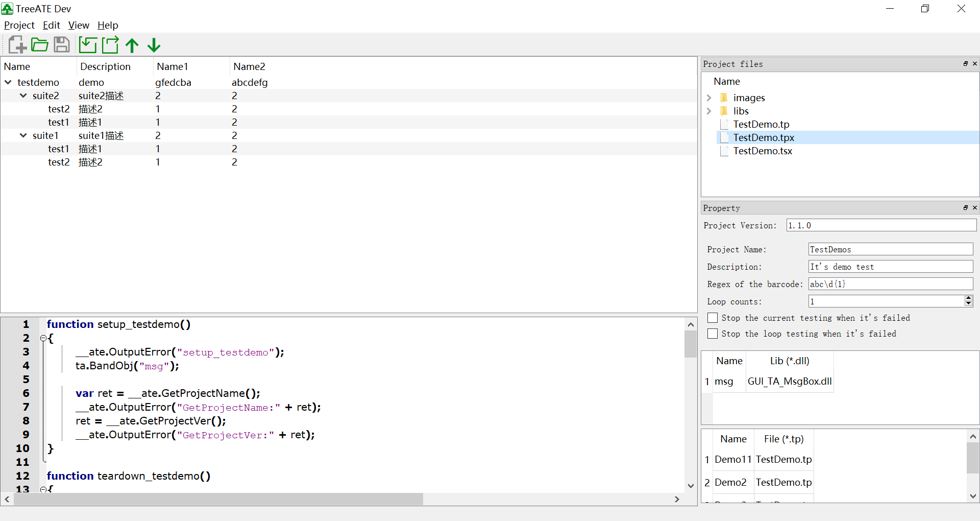Sort by the Description column header

pos(115,66)
